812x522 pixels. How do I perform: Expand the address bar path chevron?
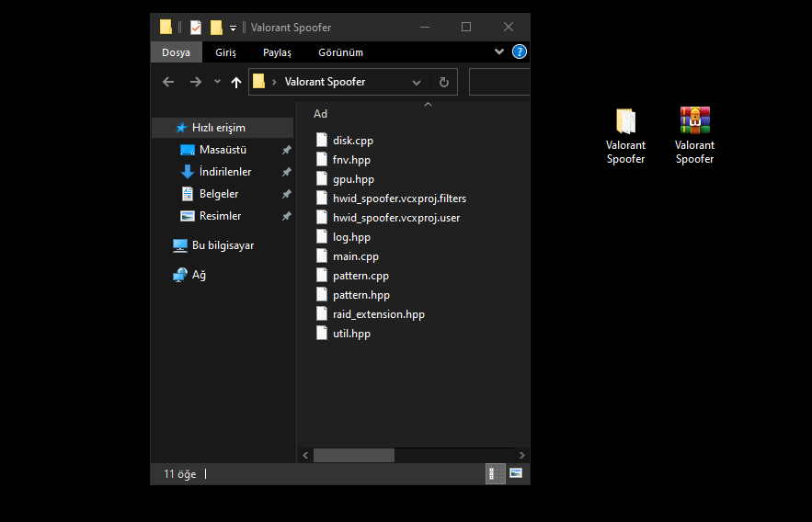[274, 82]
